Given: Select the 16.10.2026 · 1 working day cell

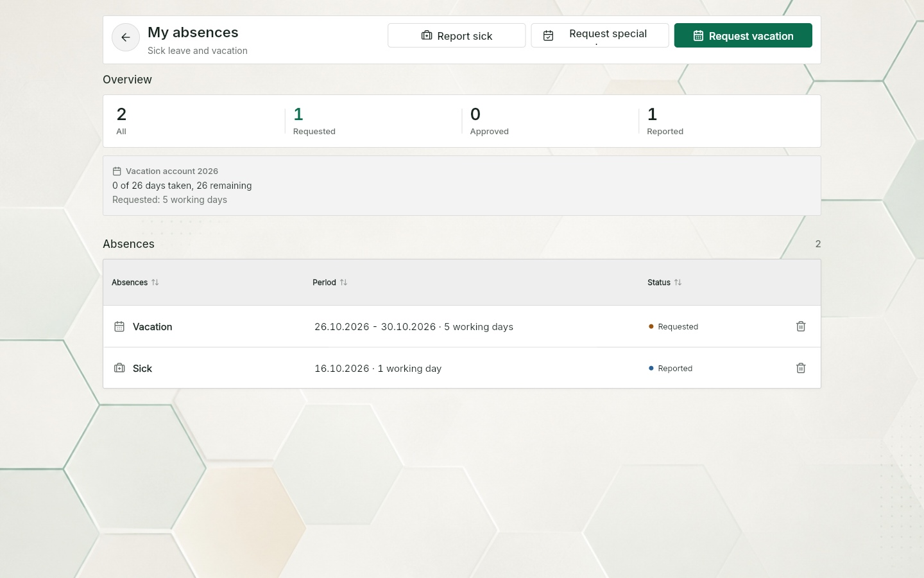Looking at the screenshot, I should pos(378,369).
